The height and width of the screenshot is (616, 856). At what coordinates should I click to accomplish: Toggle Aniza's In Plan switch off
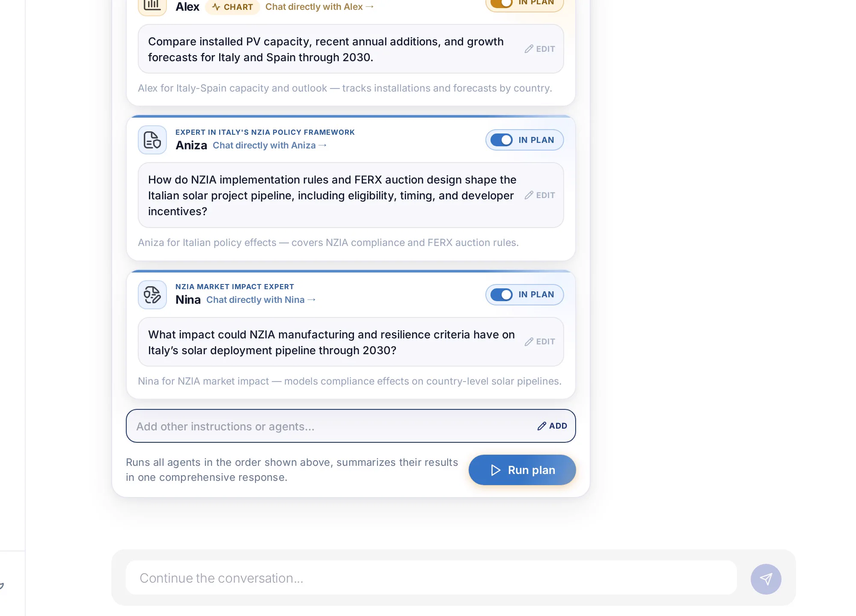(502, 140)
